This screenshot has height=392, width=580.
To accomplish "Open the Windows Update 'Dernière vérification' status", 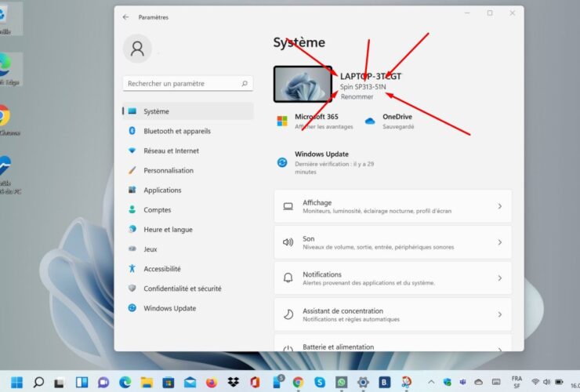I will pos(335,168).
